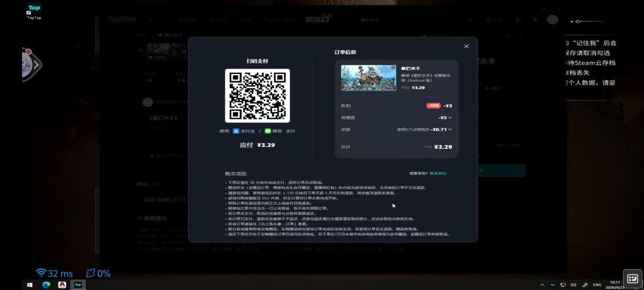Screen dimensions: 644x290
Task: Show hidden system tray icons
Action: click(x=542, y=285)
